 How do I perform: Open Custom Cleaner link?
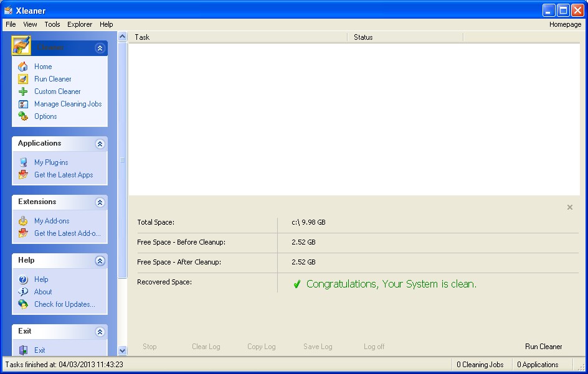click(57, 91)
